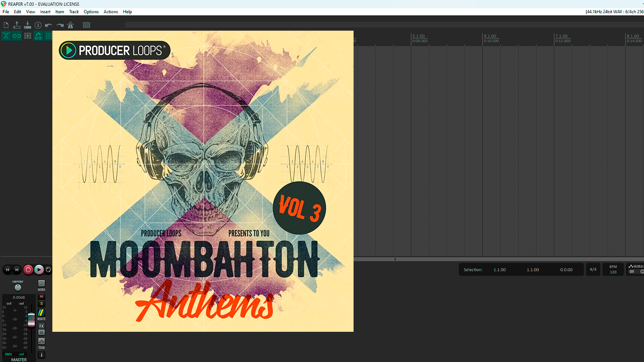
Task: Go to project end transport button
Action: coord(17,270)
